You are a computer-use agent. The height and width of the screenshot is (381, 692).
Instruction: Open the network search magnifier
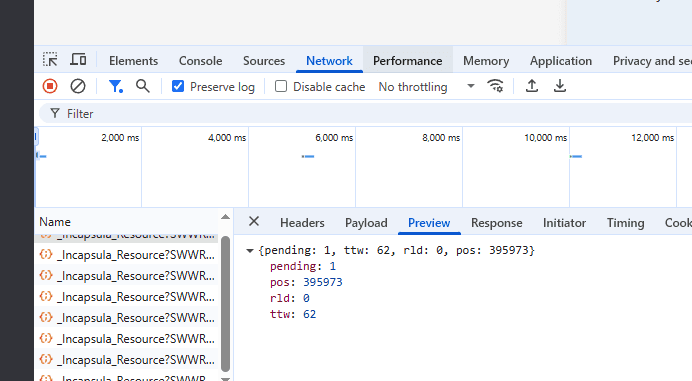click(x=143, y=86)
